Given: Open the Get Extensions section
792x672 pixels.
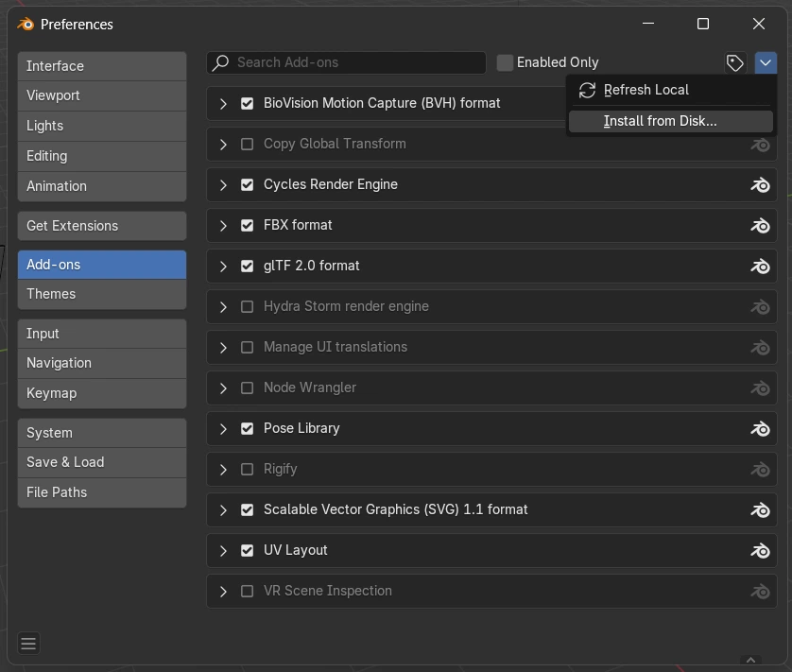Looking at the screenshot, I should 101,226.
